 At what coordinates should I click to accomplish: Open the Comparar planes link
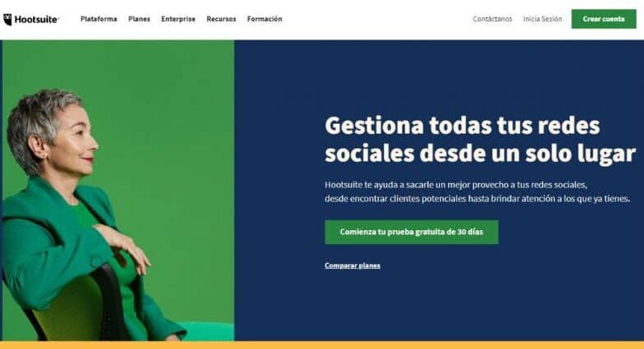(x=353, y=266)
